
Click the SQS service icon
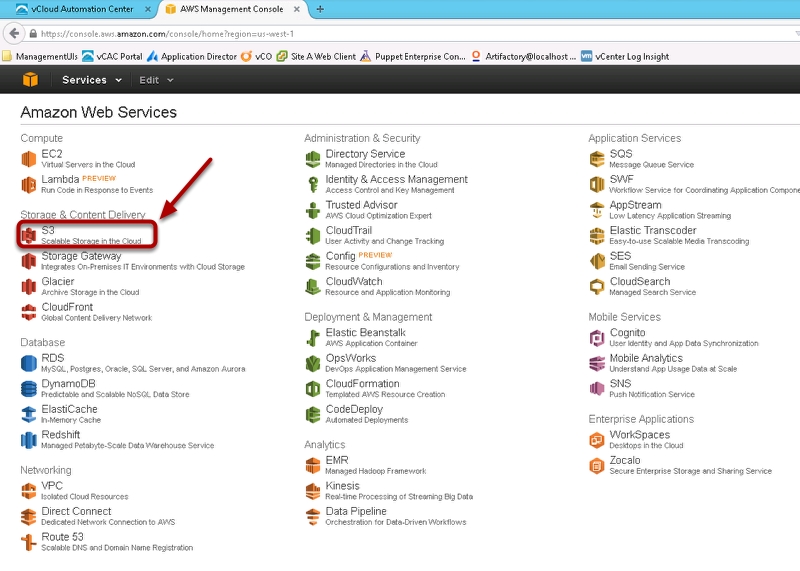point(597,159)
